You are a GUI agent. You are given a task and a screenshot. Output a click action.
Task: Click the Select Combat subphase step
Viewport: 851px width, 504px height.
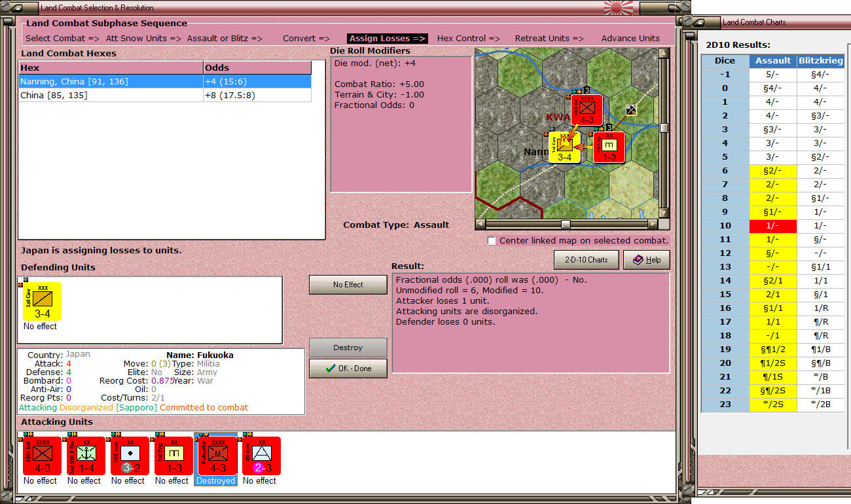click(x=63, y=39)
